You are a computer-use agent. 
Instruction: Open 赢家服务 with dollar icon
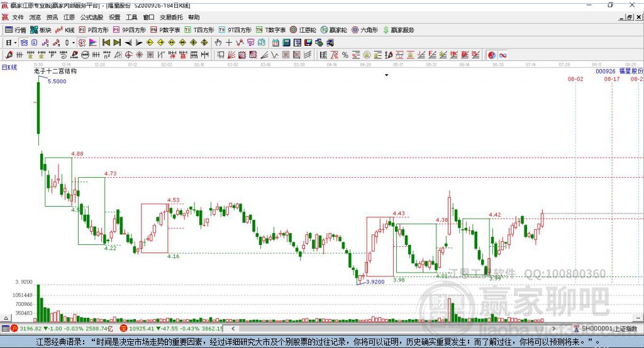pyautogui.click(x=398, y=30)
